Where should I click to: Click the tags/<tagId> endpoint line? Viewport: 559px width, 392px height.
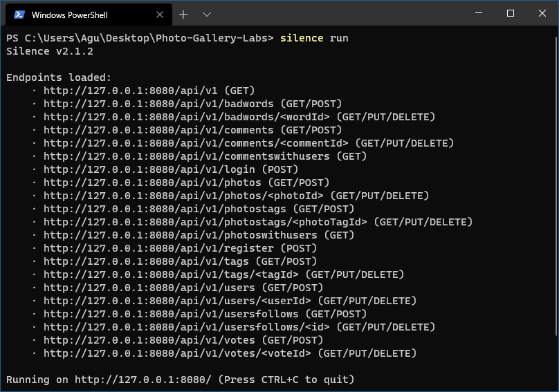(x=223, y=274)
